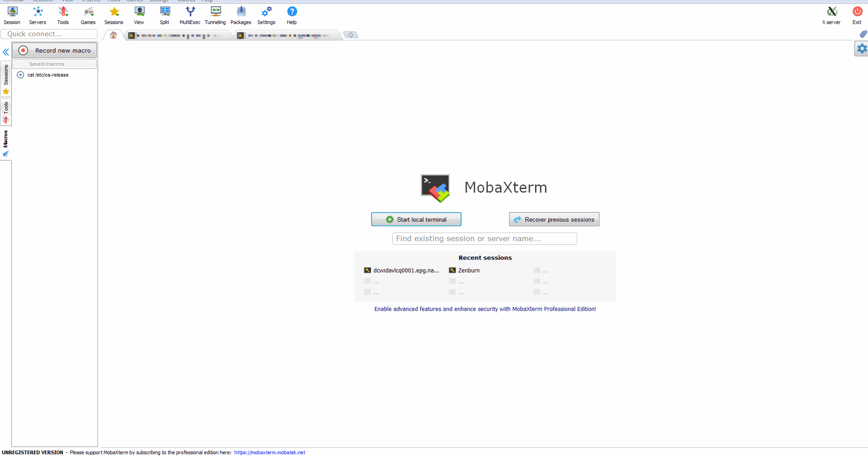Open the Settings gears icon
Screen dimensions: 868x456
(266, 15)
